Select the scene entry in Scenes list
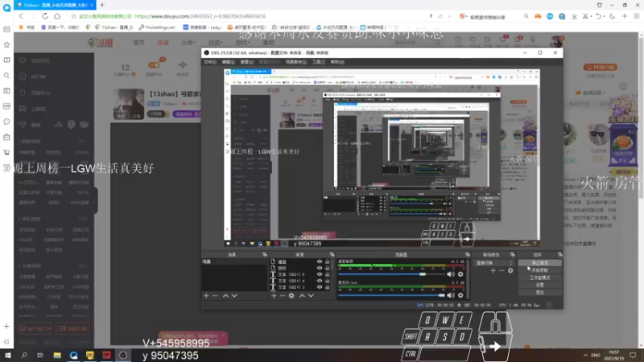Viewport: 644px width, 362px height. pyautogui.click(x=234, y=261)
